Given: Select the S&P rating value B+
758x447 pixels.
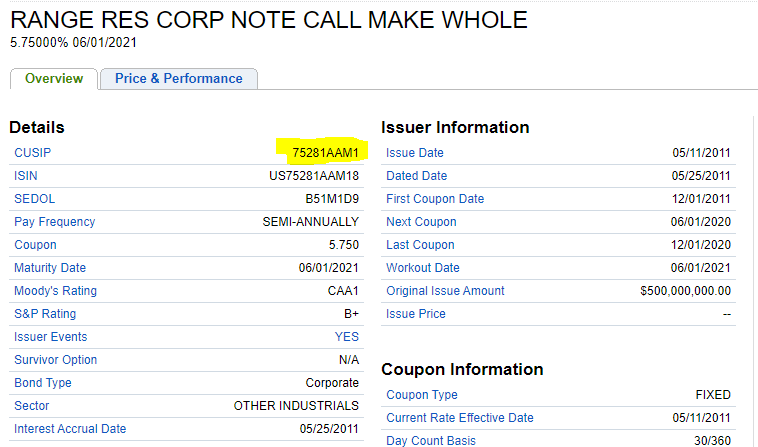Looking at the screenshot, I should pyautogui.click(x=351, y=314).
